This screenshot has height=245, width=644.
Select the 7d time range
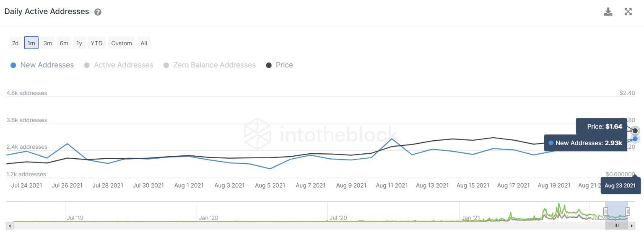pos(15,43)
